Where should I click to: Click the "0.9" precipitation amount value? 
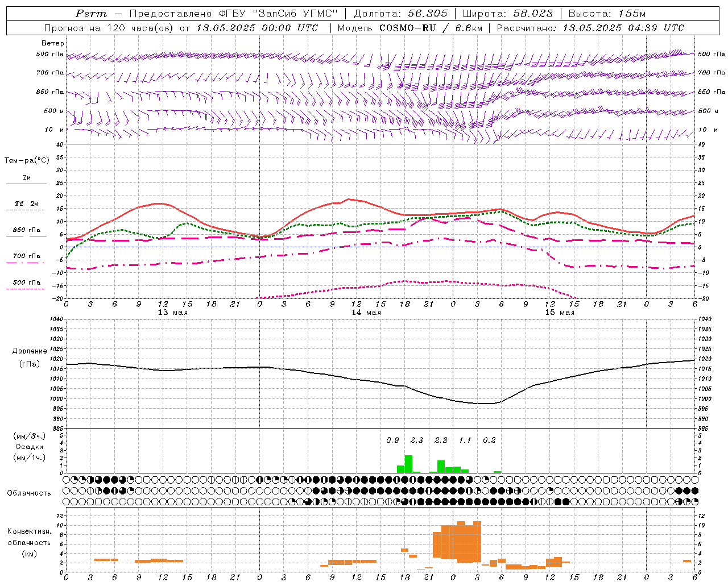point(392,440)
